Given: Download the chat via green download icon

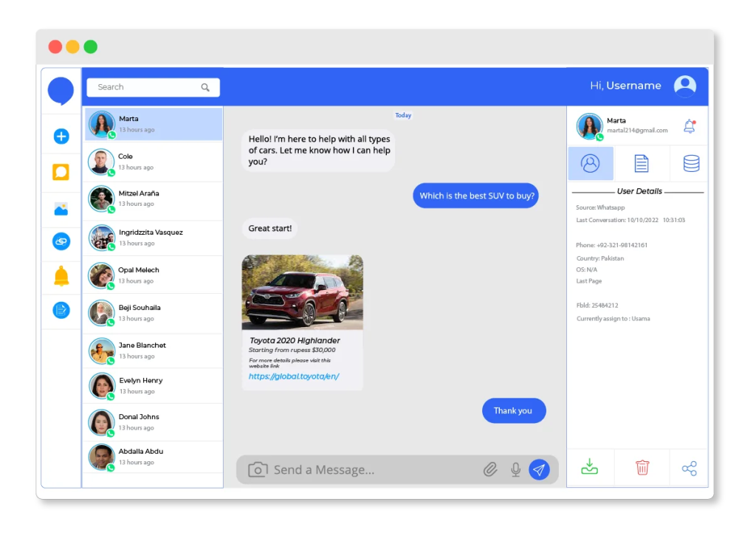Looking at the screenshot, I should tap(589, 467).
